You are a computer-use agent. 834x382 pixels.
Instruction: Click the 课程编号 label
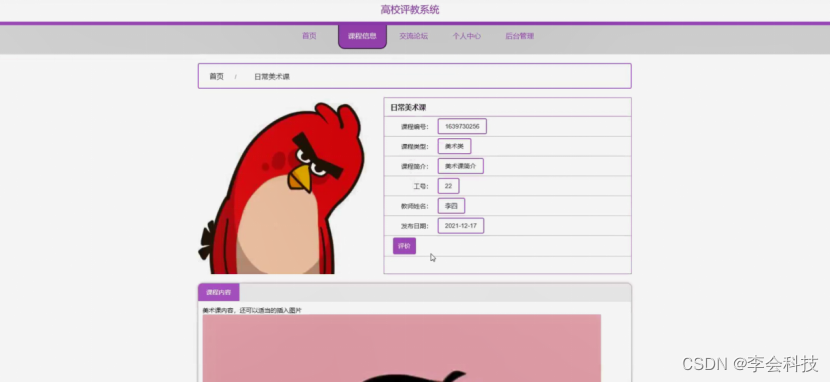coord(414,127)
